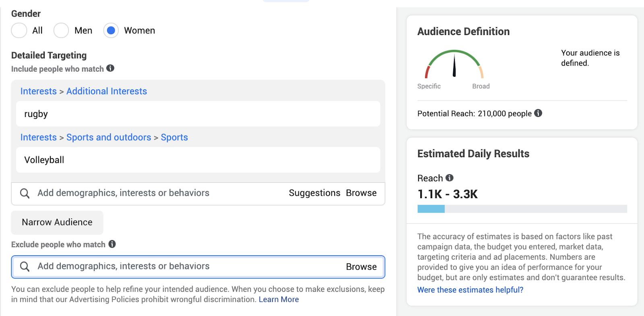Open Browse in exclude targeting field
The width and height of the screenshot is (644, 316).
(361, 267)
